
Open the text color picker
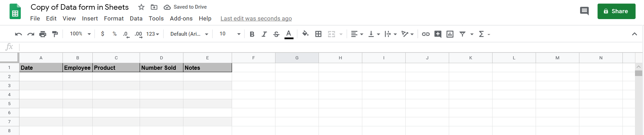(289, 34)
